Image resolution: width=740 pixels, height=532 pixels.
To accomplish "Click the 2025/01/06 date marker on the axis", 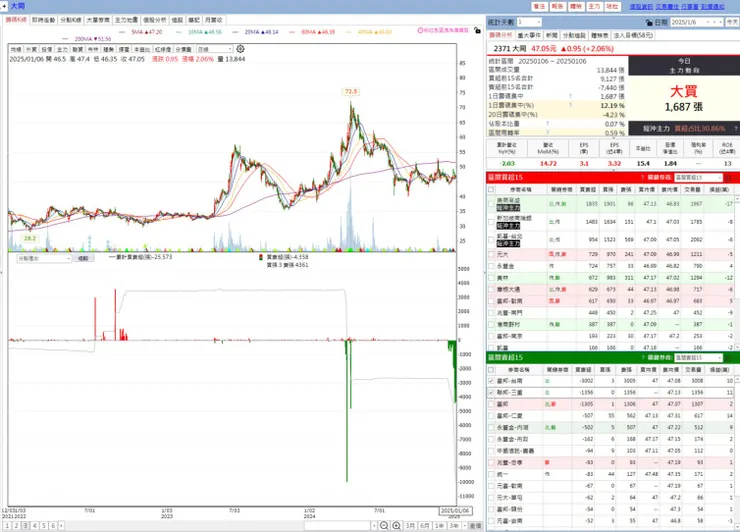I will 455,511.
